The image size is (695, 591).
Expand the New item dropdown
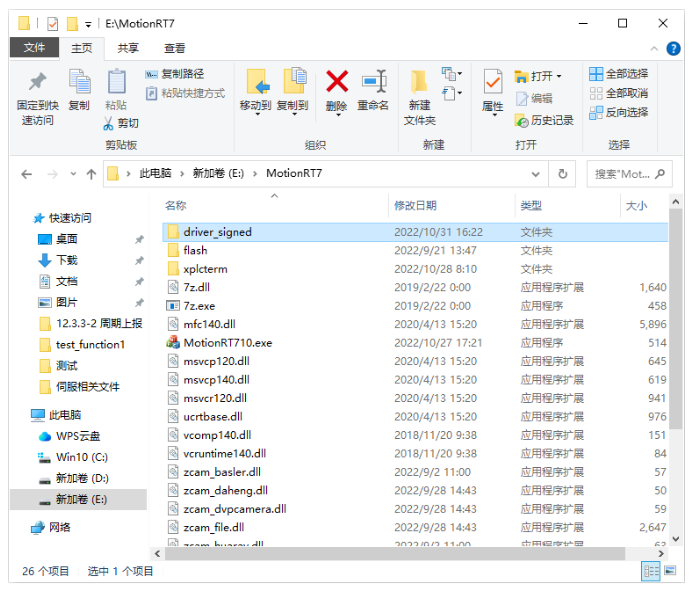[452, 74]
